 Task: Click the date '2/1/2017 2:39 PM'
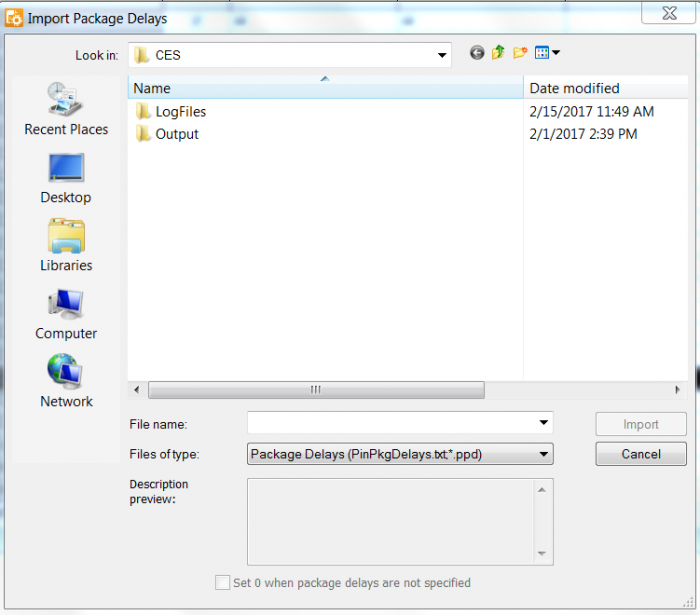[583, 134]
